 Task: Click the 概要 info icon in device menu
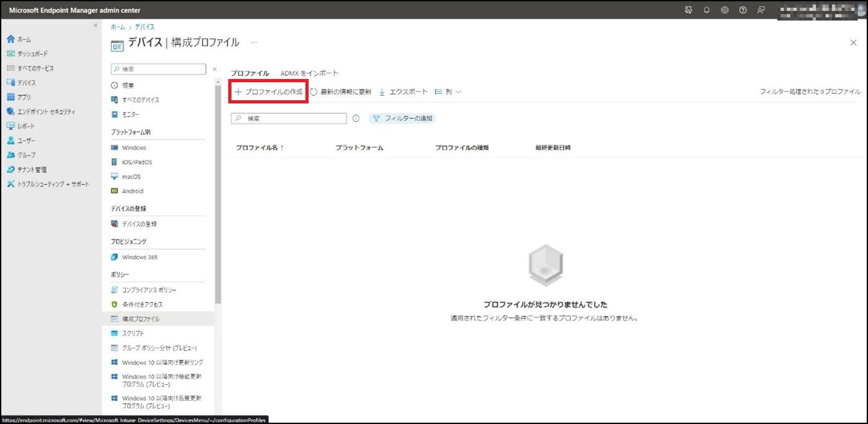114,85
